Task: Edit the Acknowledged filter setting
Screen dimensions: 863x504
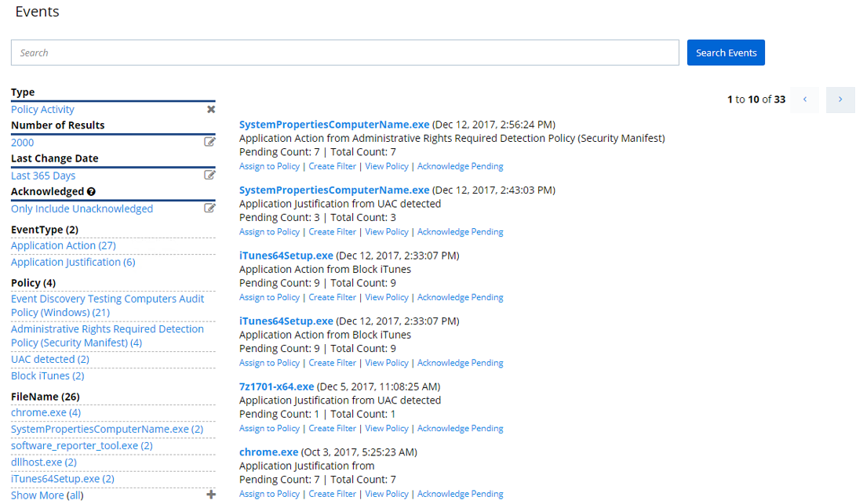Action: point(209,208)
